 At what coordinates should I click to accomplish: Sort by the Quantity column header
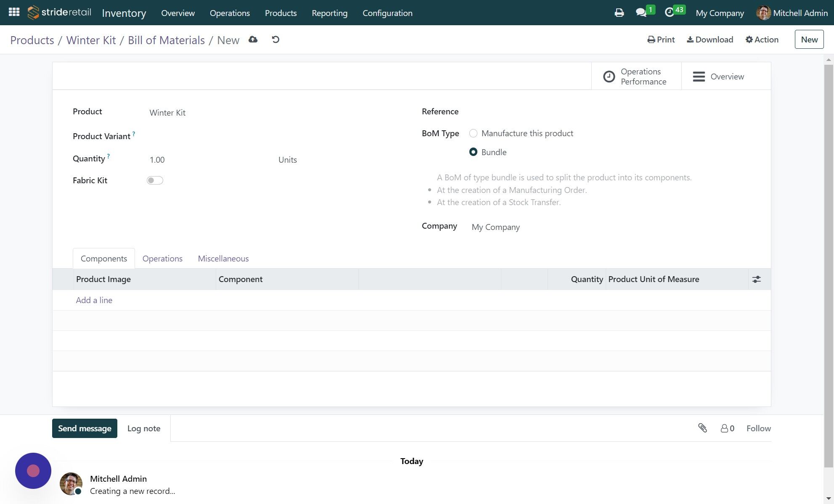coord(577,279)
